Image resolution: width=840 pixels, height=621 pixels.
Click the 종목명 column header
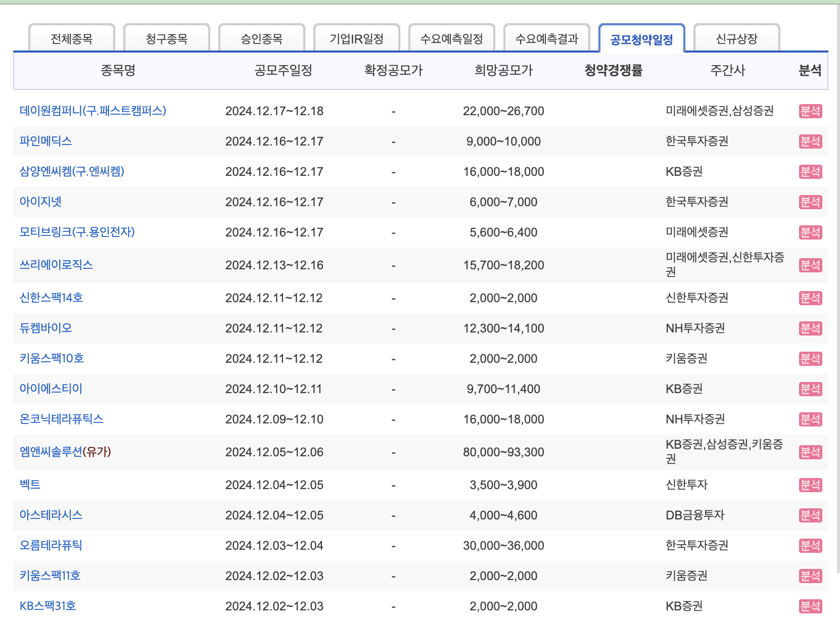(x=118, y=70)
